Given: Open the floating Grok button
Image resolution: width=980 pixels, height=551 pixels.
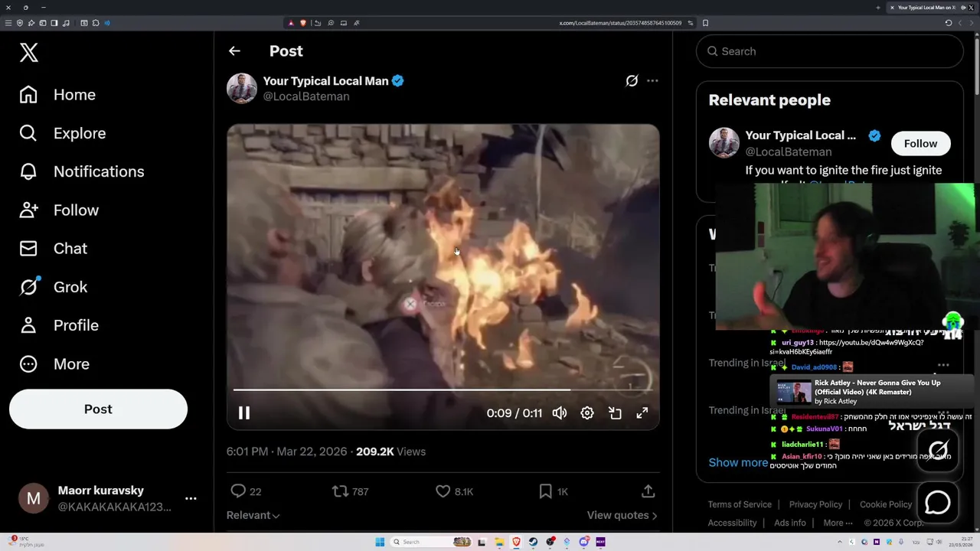Looking at the screenshot, I should tap(938, 451).
